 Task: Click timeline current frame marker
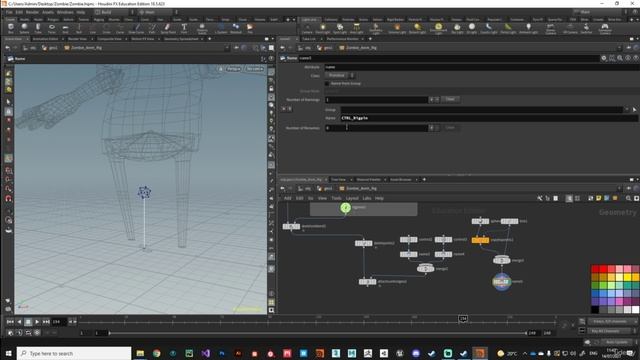[463, 318]
